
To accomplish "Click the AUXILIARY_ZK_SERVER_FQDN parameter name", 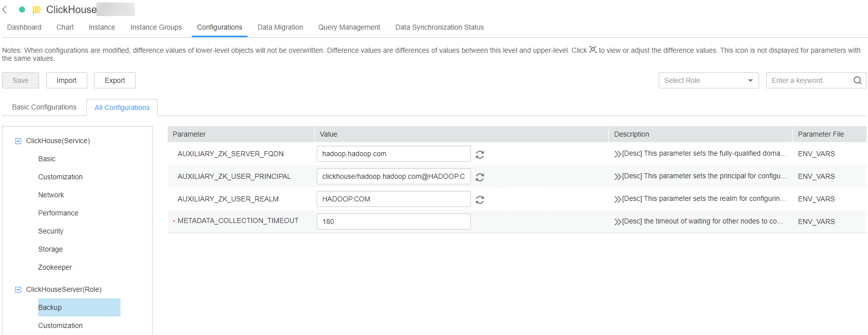I will 230,154.
